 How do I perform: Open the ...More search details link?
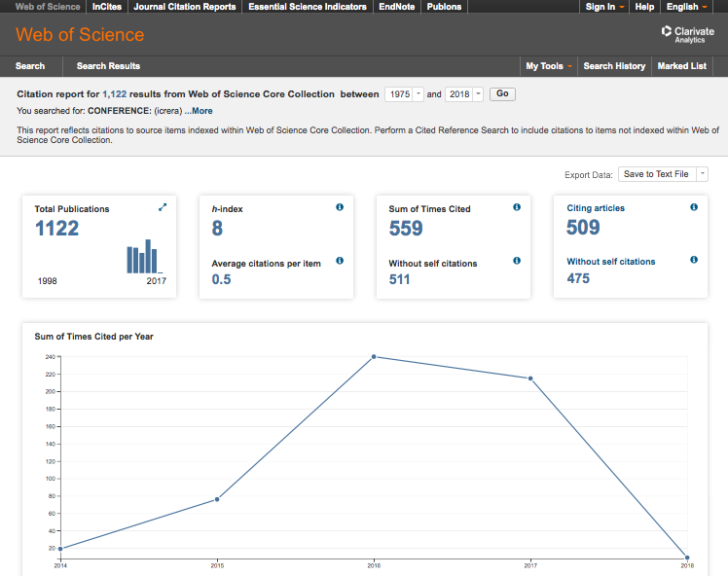pos(199,111)
